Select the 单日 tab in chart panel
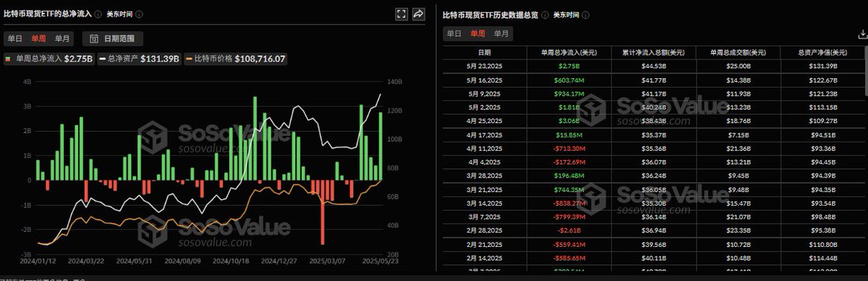The height and width of the screenshot is (281, 868). (x=14, y=38)
